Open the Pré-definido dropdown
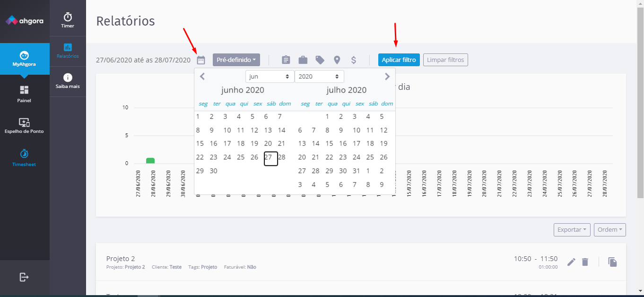The width and height of the screenshot is (644, 297). [x=236, y=60]
